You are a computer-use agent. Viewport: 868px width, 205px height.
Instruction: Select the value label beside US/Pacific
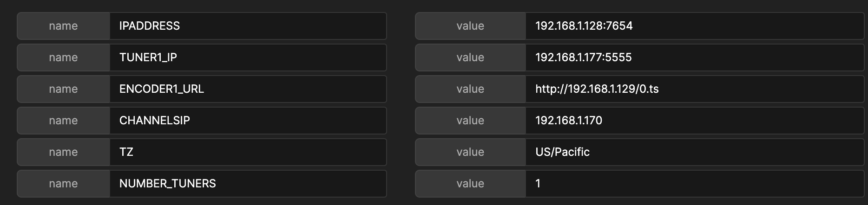[470, 152]
